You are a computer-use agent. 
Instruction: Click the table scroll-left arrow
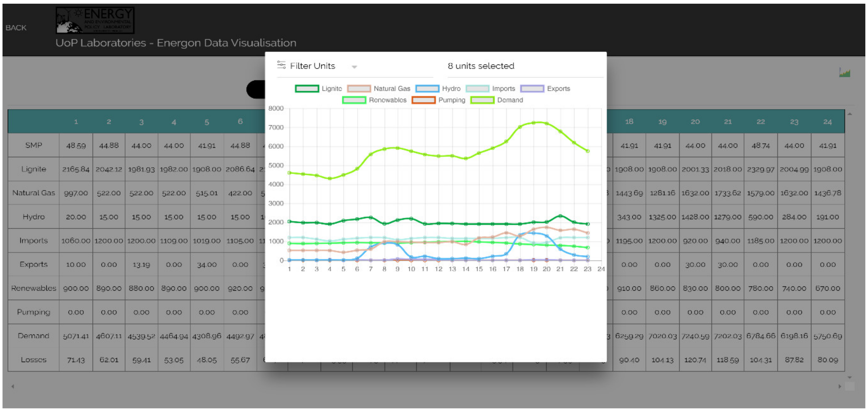[x=13, y=386]
